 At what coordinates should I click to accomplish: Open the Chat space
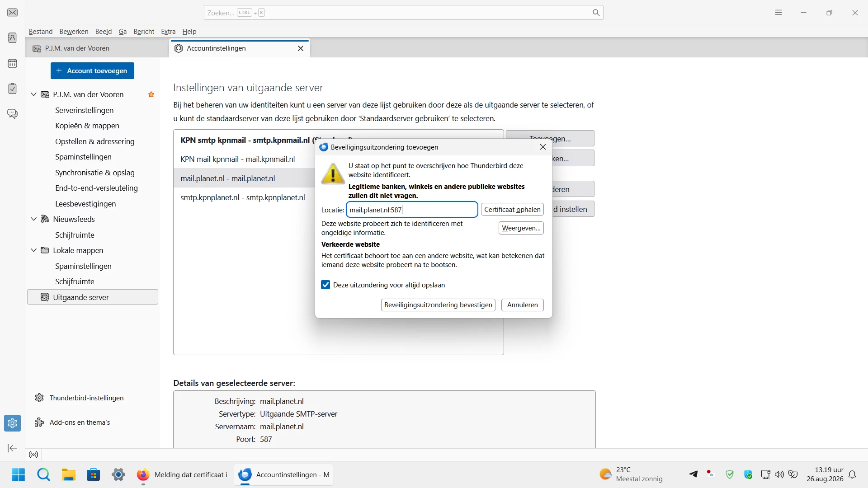click(12, 114)
